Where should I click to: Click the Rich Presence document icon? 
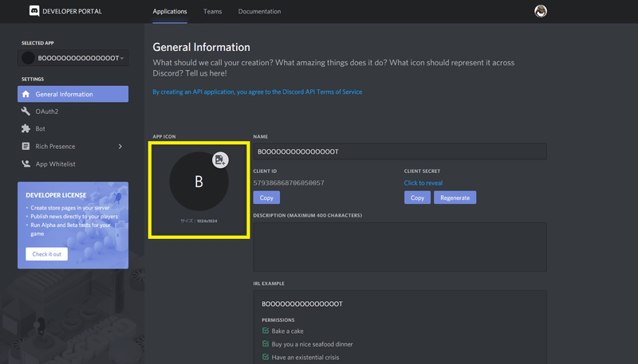point(26,146)
